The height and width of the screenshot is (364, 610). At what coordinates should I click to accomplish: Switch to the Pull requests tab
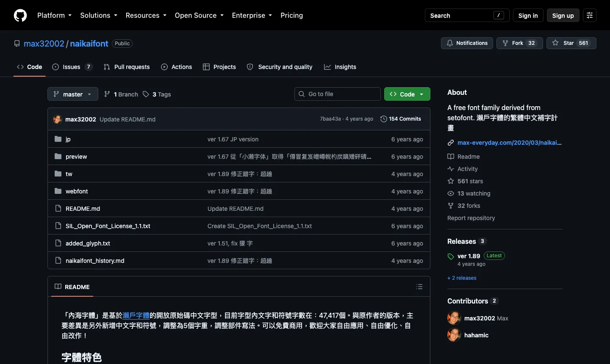127,67
